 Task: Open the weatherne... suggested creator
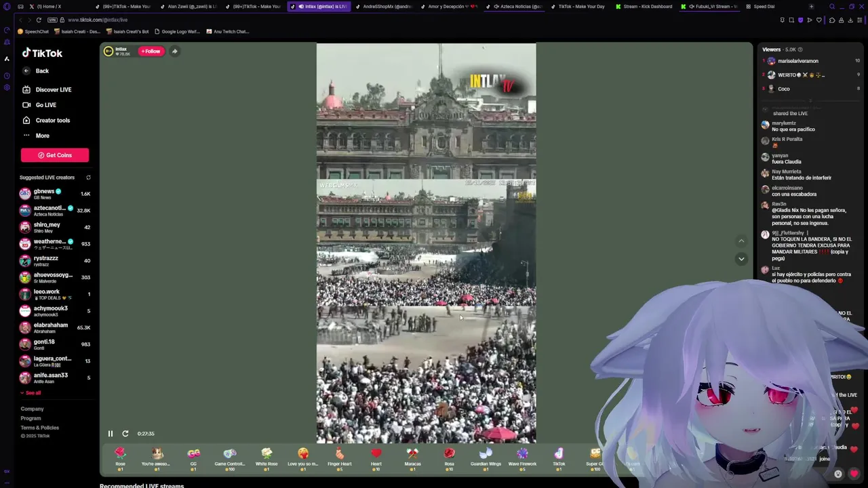[55, 244]
